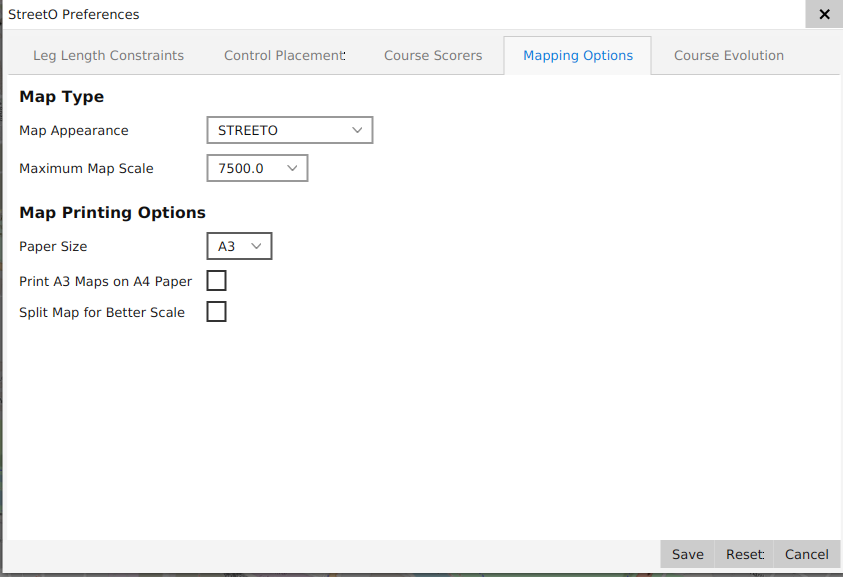This screenshot has width=843, height=577.
Task: Open the Paper Size A3 dropdown
Action: (x=239, y=246)
